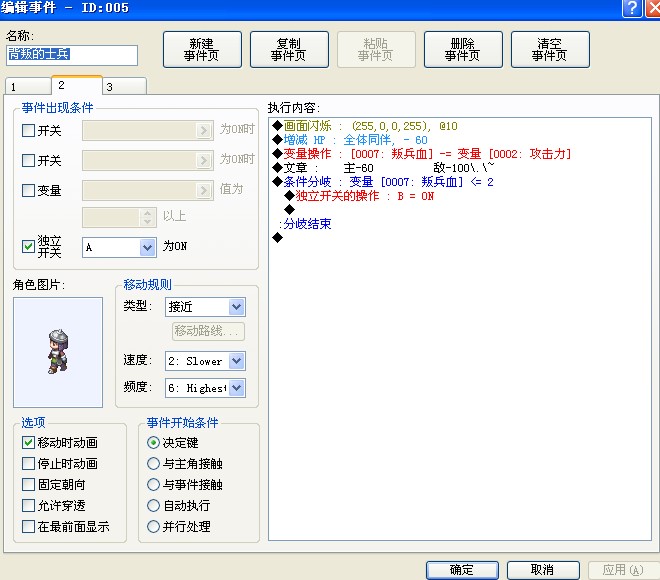Image resolution: width=660 pixels, height=580 pixels.
Task: Select the 增减 HP 全体同伴 command line
Action: [x=350, y=140]
